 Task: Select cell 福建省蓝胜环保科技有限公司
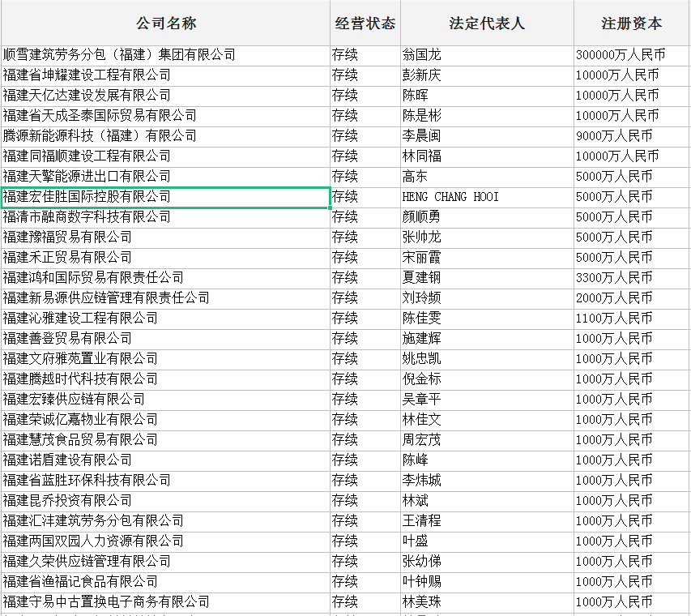[166, 481]
